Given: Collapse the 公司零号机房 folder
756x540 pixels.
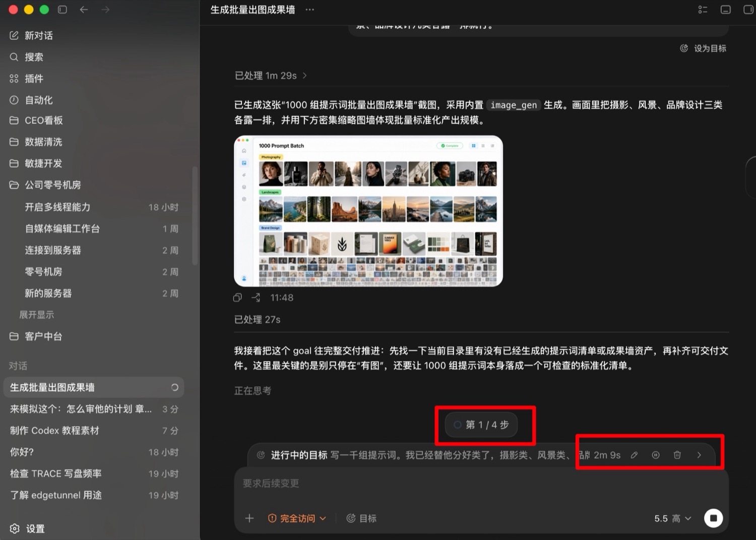Looking at the screenshot, I should coord(45,185).
